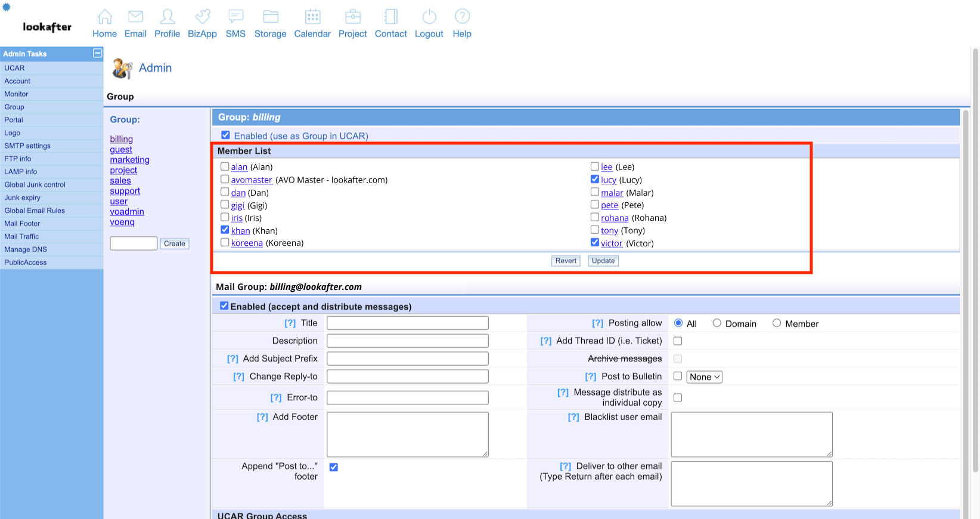Open Mail Footer in sidebar
Screen dimensions: 980x519
pyautogui.click(x=23, y=224)
